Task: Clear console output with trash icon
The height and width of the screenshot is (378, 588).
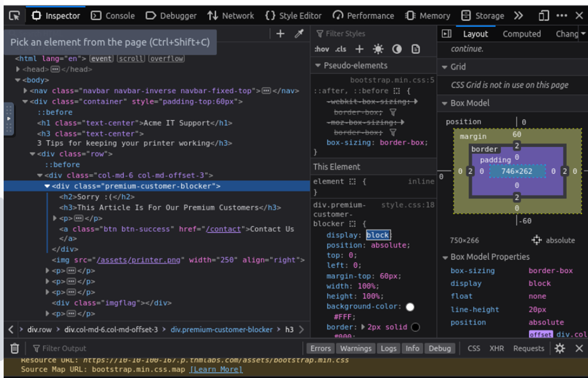Action: click(x=14, y=348)
